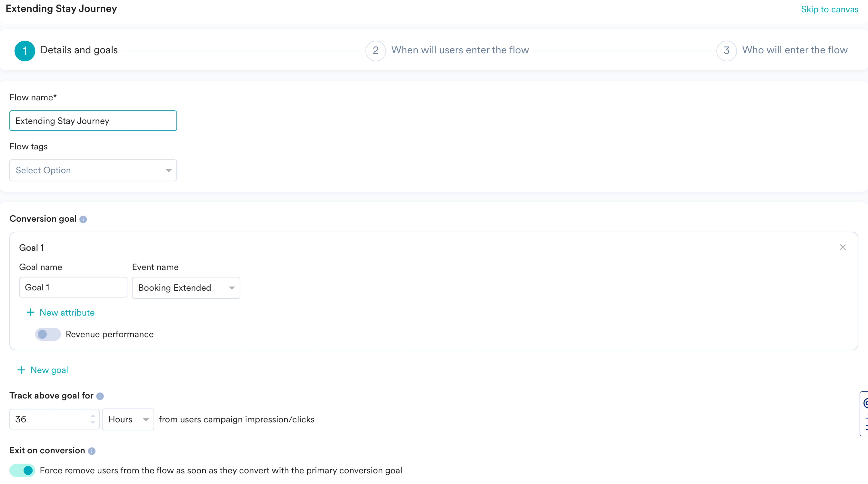Enable the Revenue performance toggle

48,334
